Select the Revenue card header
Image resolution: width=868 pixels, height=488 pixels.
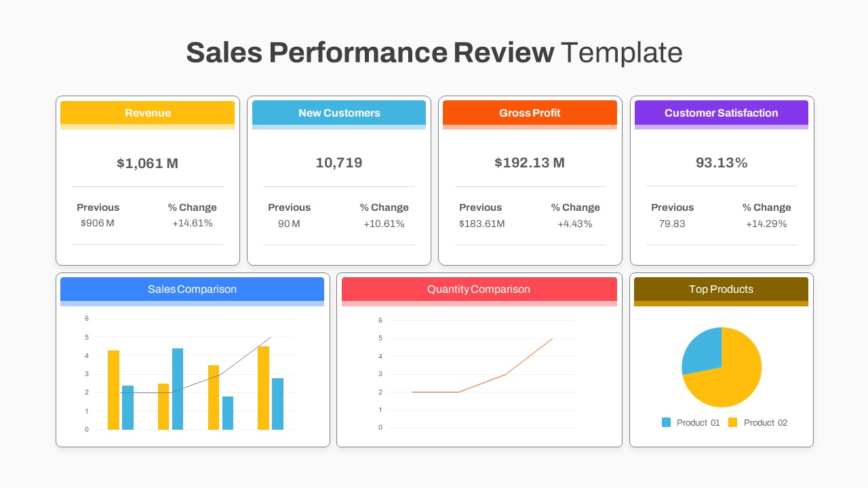(x=147, y=113)
